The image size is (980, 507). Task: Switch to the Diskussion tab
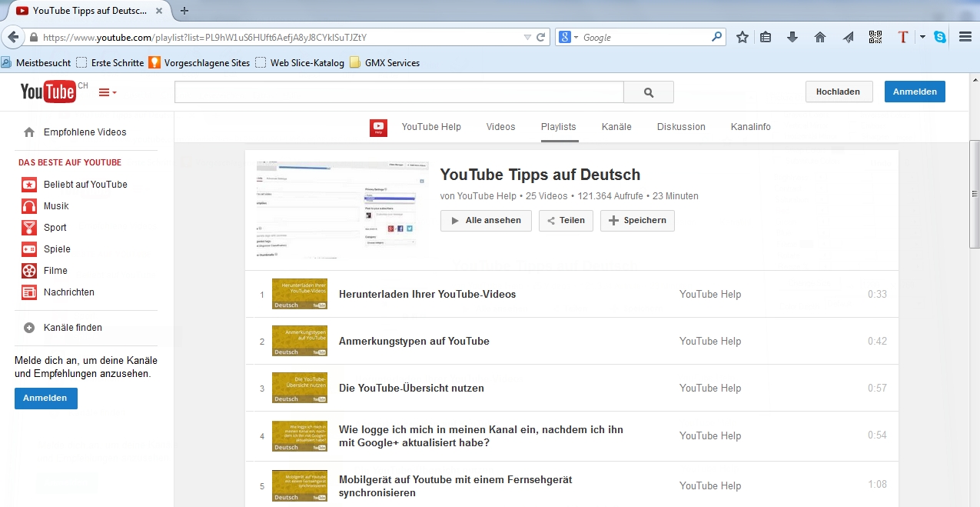[x=681, y=127]
